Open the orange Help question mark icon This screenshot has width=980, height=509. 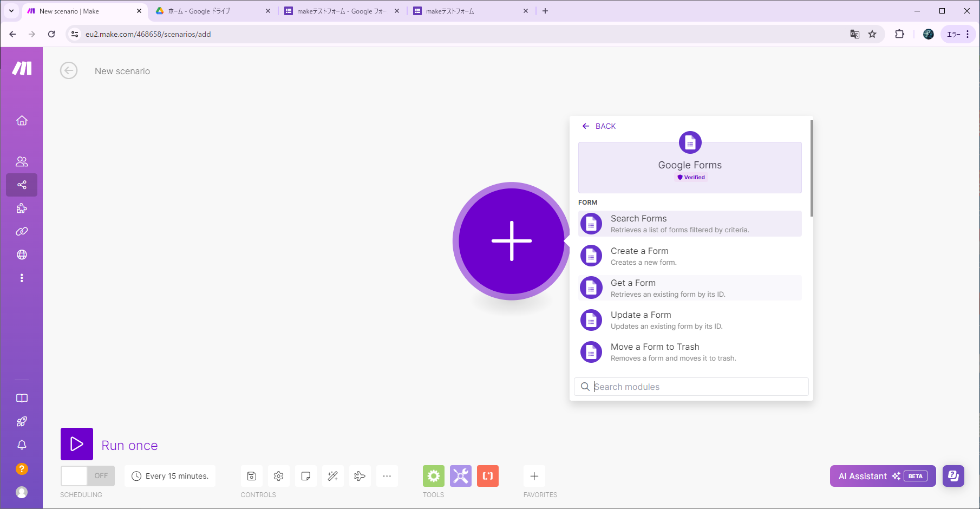[x=22, y=469]
